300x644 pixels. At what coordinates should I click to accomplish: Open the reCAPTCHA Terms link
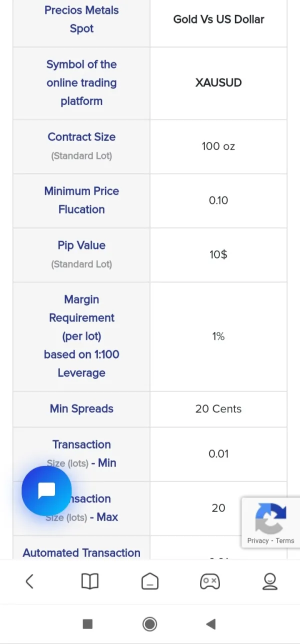pos(285,540)
